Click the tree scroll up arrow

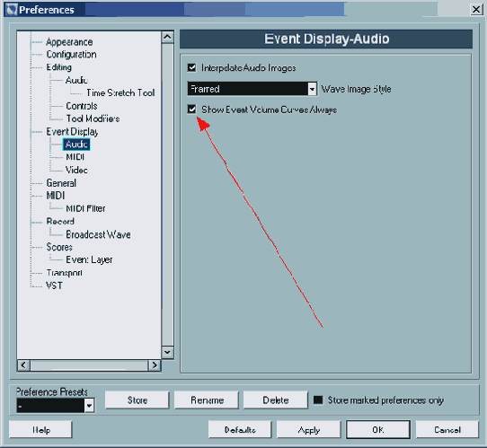[167, 37]
